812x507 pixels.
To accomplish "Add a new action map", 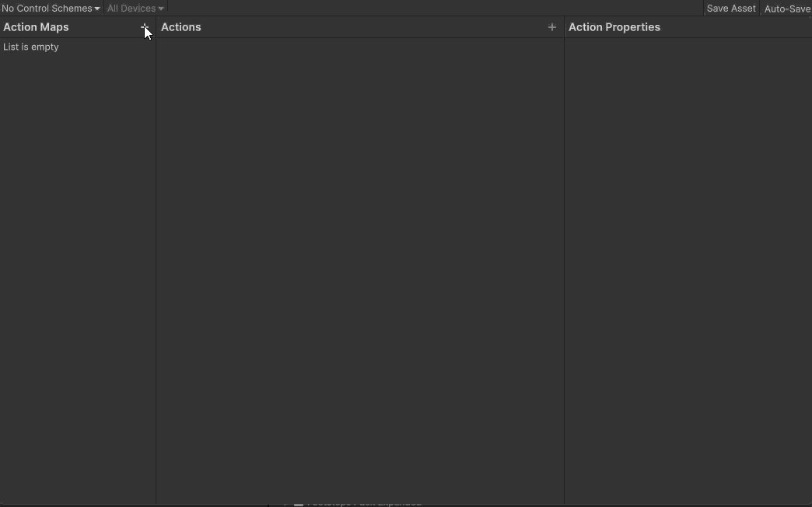I will coord(145,27).
